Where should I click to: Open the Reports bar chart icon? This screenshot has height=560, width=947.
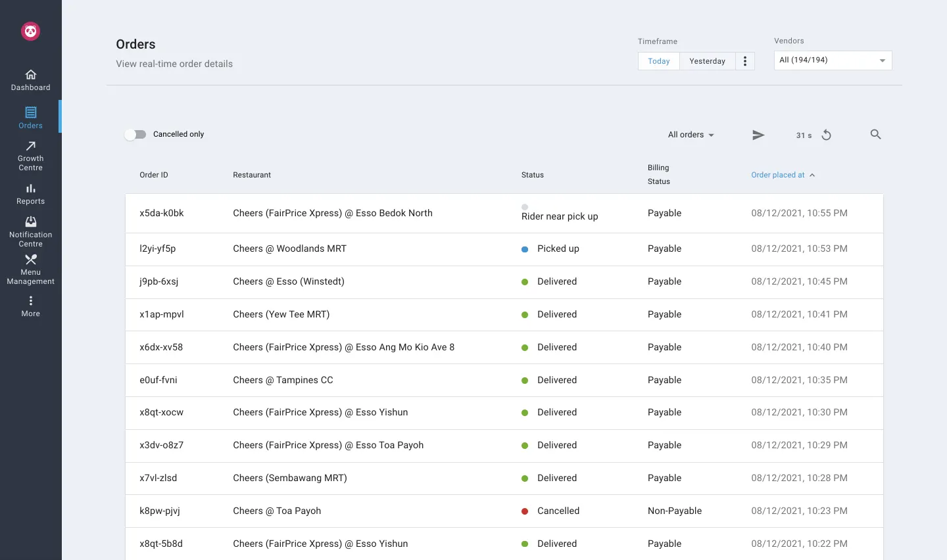pos(30,189)
